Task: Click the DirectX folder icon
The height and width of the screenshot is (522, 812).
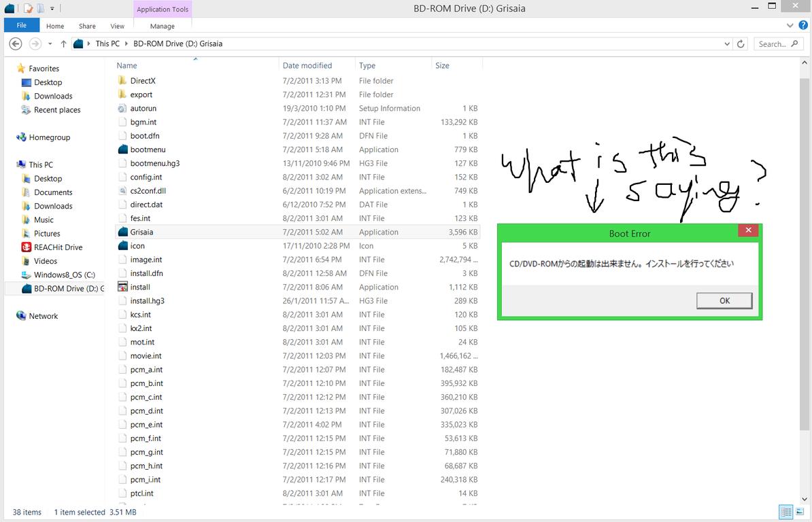Action: pos(122,81)
